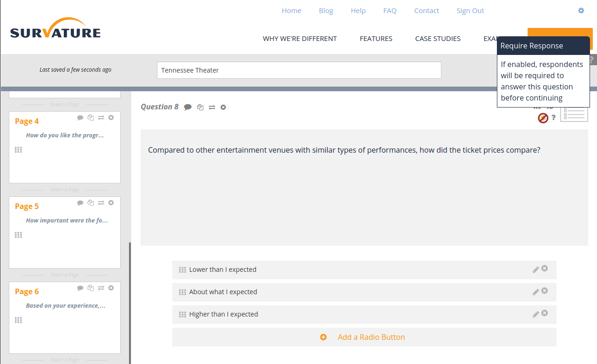Toggle the Require Response asterisk icon

coord(543,118)
